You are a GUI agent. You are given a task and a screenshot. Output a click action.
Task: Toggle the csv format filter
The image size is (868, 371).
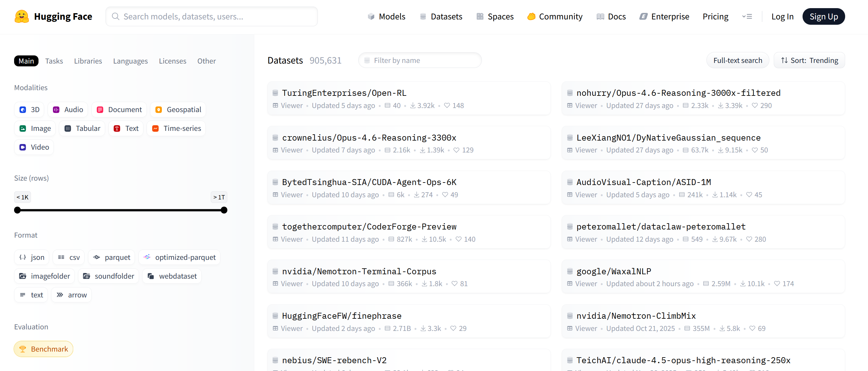click(69, 257)
